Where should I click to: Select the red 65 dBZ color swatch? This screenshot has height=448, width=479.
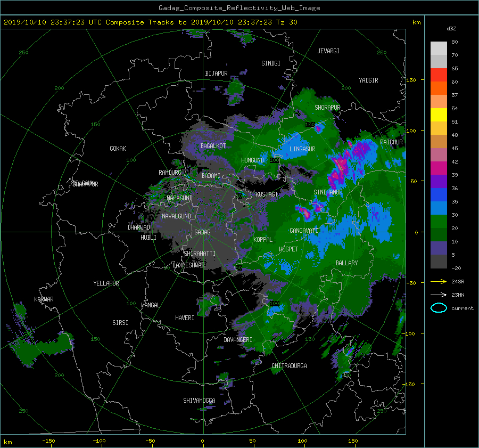point(439,75)
